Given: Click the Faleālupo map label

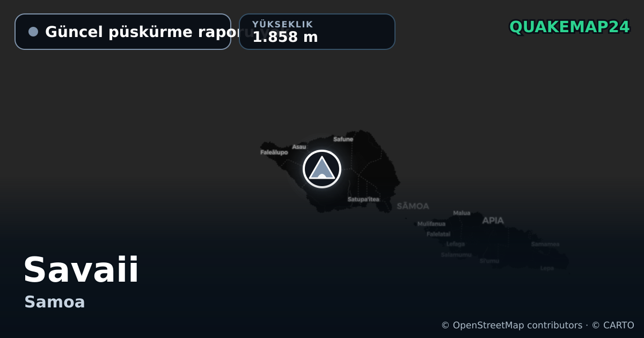Looking at the screenshot, I should tap(274, 152).
